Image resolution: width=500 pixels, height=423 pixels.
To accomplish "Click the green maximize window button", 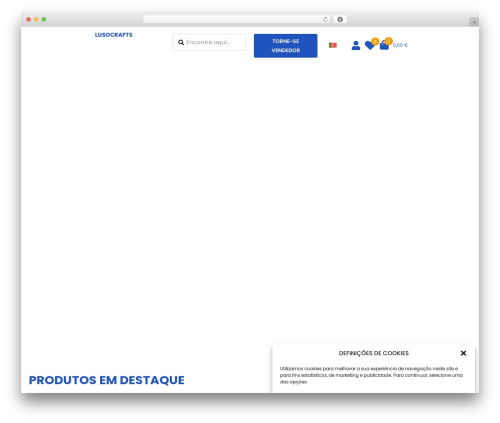I will pyautogui.click(x=44, y=19).
